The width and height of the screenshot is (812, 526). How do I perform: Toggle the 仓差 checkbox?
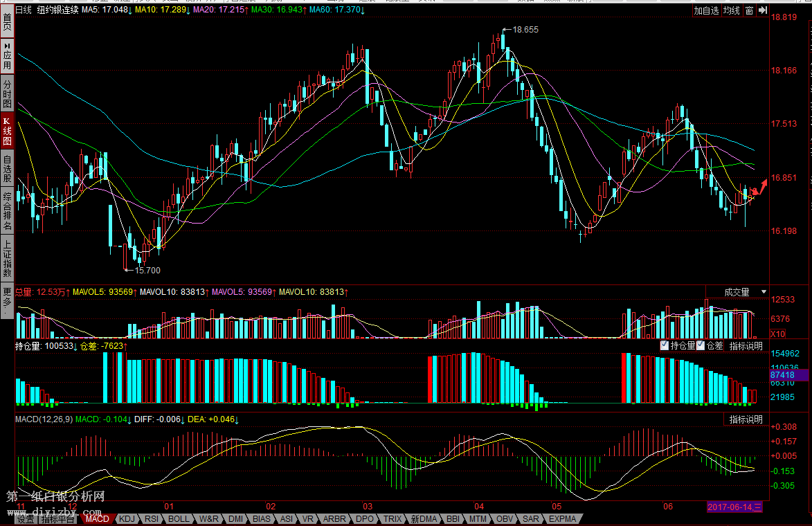(x=701, y=345)
